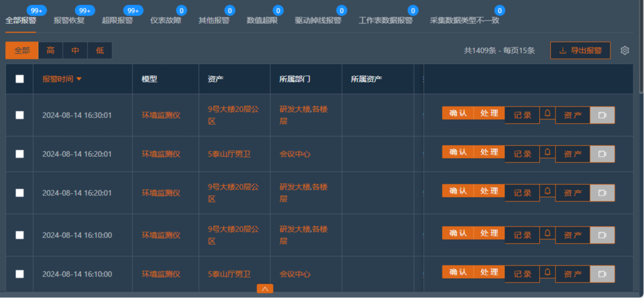Select the 高 priority filter
The width and height of the screenshot is (644, 298).
pos(50,50)
